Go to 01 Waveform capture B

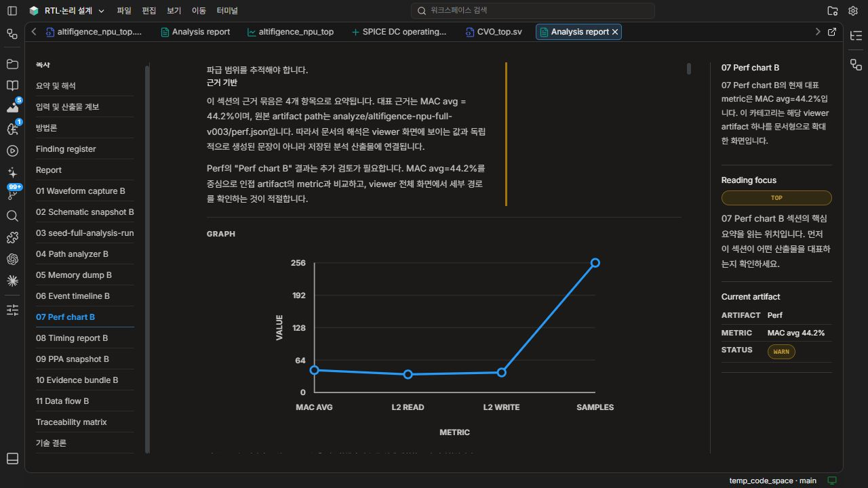[x=85, y=191]
